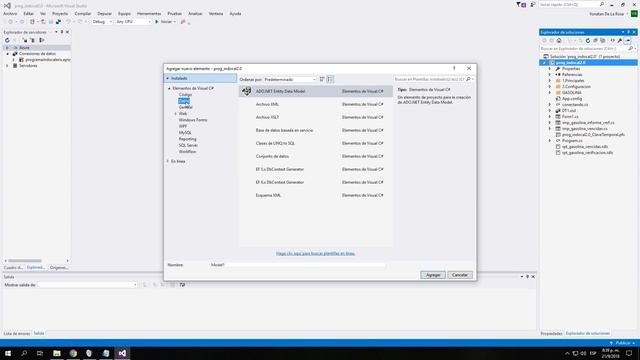Screen dimensions: 640x360
Task: Pick Clases de LINQ to SQL template
Action: [316, 144]
